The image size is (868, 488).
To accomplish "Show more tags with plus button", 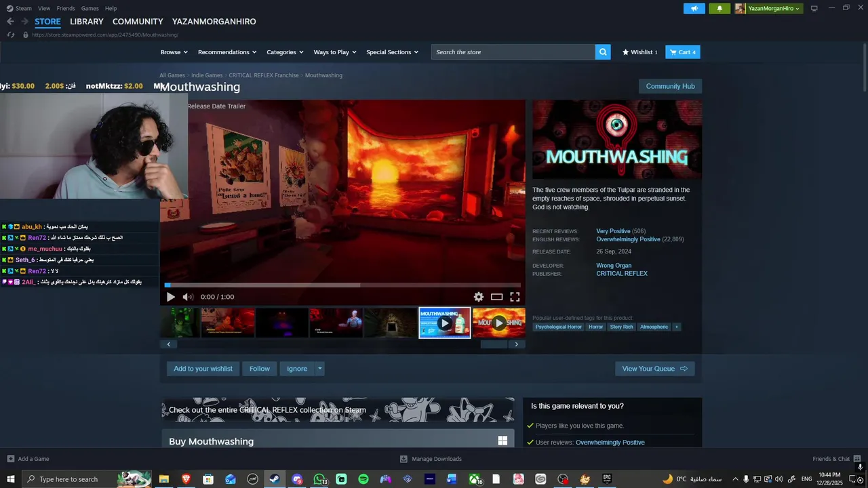I will point(677,327).
